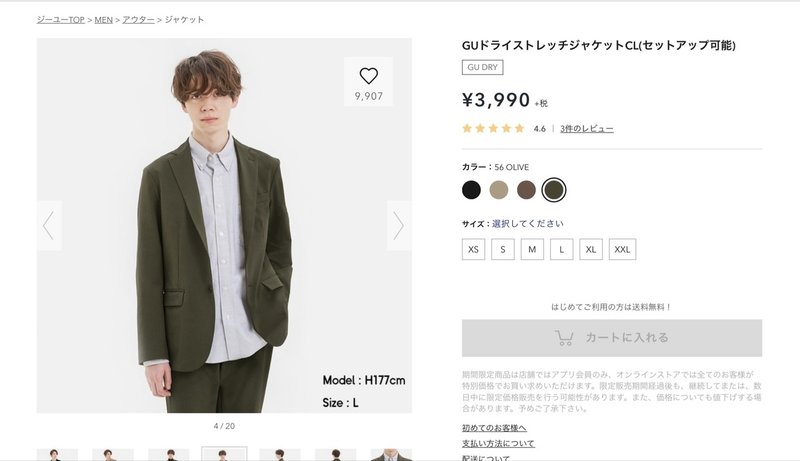Image resolution: width=800 pixels, height=461 pixels.
Task: Go to ジーユーTOP breadcrumb
Action: point(61,20)
